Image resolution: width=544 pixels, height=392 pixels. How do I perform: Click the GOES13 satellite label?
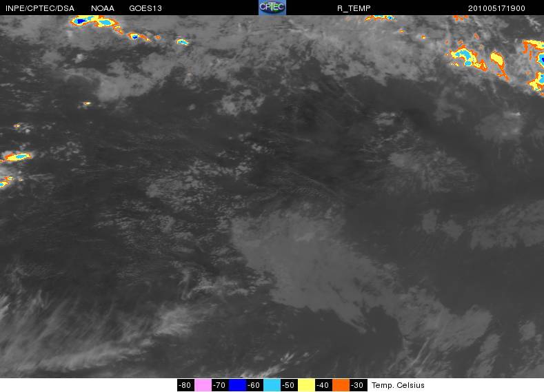145,8
